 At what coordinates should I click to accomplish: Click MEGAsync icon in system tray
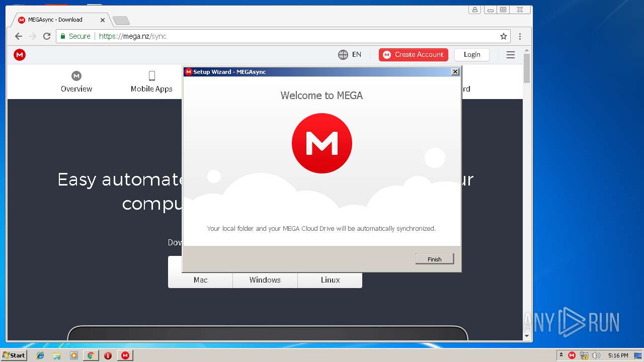[572, 355]
